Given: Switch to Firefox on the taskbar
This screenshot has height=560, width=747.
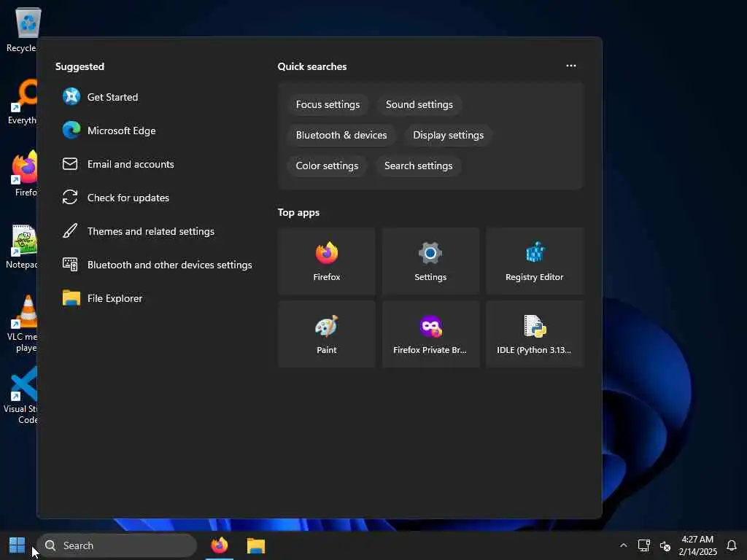Looking at the screenshot, I should tap(220, 545).
